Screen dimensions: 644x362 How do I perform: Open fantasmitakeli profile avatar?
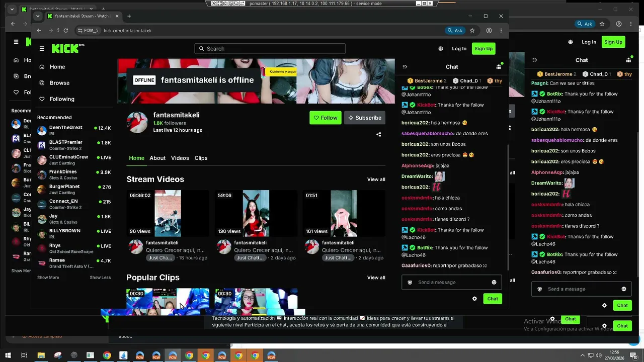coord(137,122)
